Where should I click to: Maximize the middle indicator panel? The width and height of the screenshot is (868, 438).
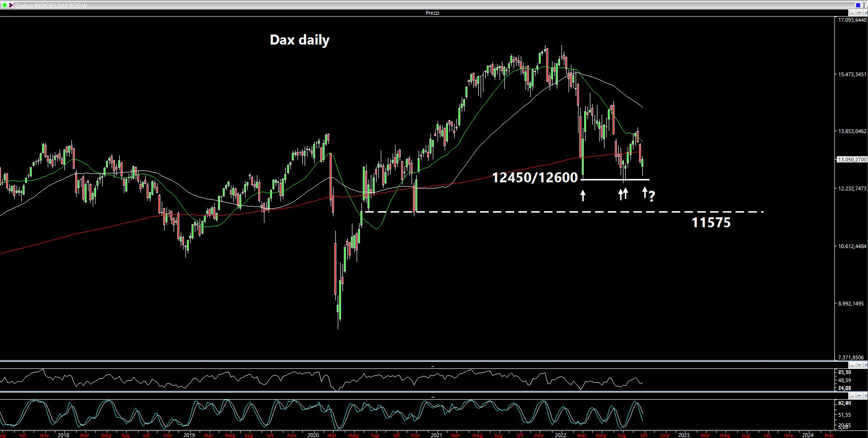tap(858, 366)
